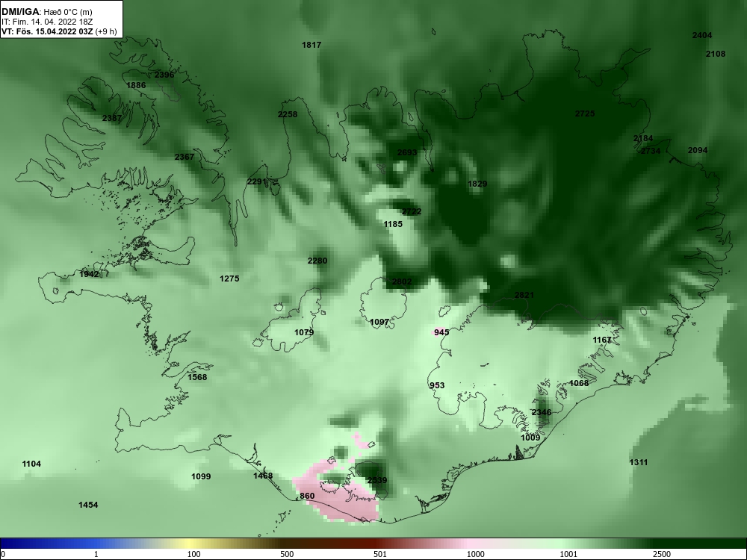The width and height of the screenshot is (747, 560).
Task: Click the 100 tick on color scale
Action: point(194,554)
